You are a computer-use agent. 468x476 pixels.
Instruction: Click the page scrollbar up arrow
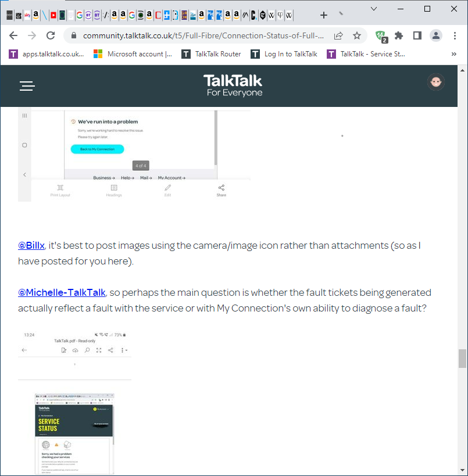click(462, 70)
